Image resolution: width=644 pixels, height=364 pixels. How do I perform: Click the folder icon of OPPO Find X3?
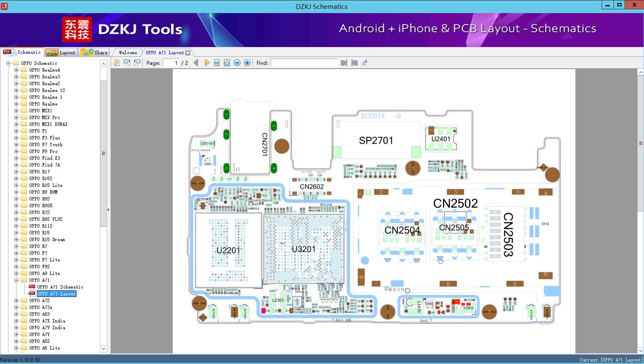tap(24, 158)
